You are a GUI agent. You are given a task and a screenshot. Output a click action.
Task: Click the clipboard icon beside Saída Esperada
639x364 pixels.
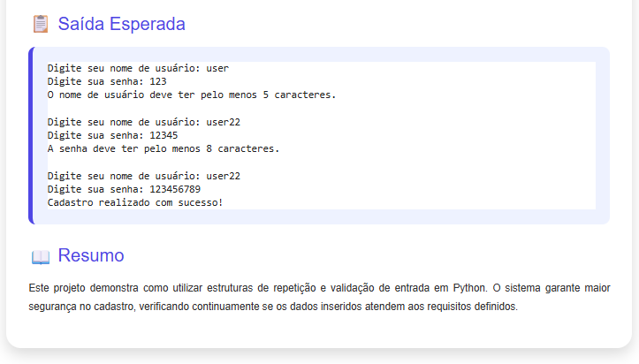point(41,24)
